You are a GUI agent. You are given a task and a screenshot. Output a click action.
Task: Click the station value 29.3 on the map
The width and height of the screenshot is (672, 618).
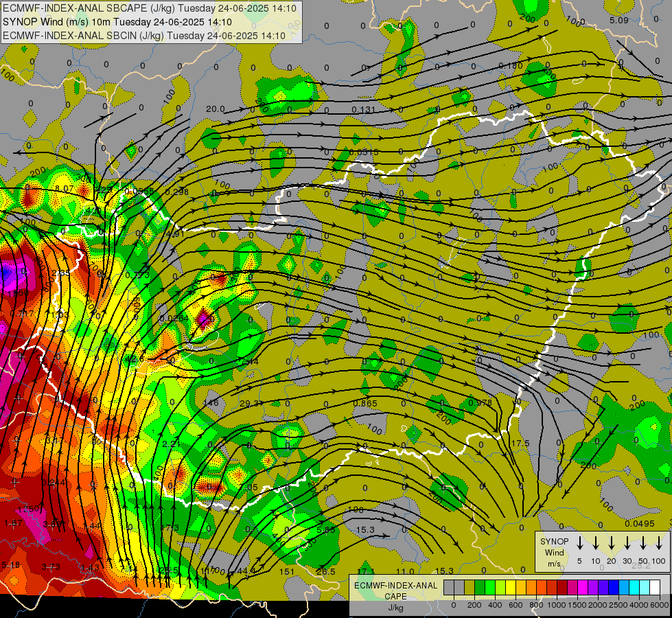249,403
